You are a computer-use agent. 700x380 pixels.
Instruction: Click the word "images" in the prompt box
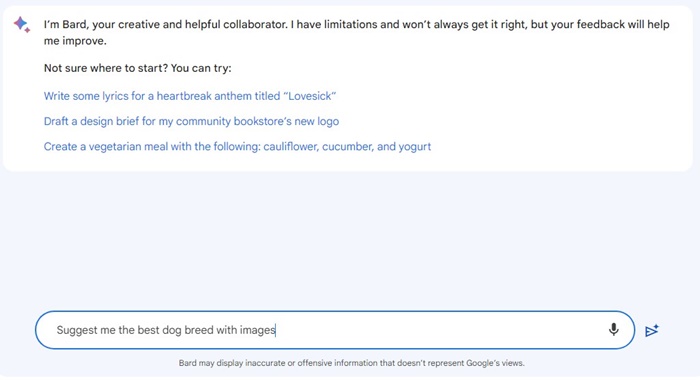point(258,330)
